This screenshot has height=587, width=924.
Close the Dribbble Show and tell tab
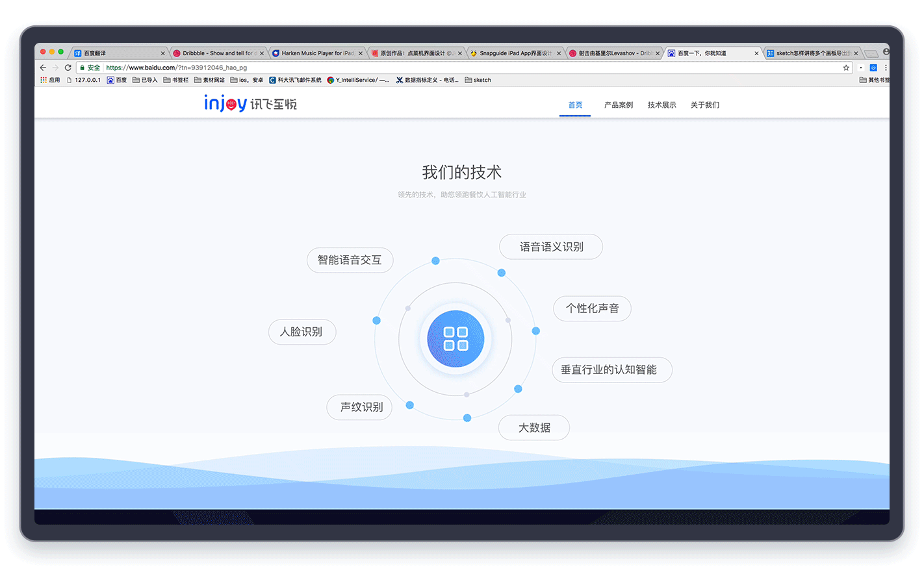[x=262, y=53]
